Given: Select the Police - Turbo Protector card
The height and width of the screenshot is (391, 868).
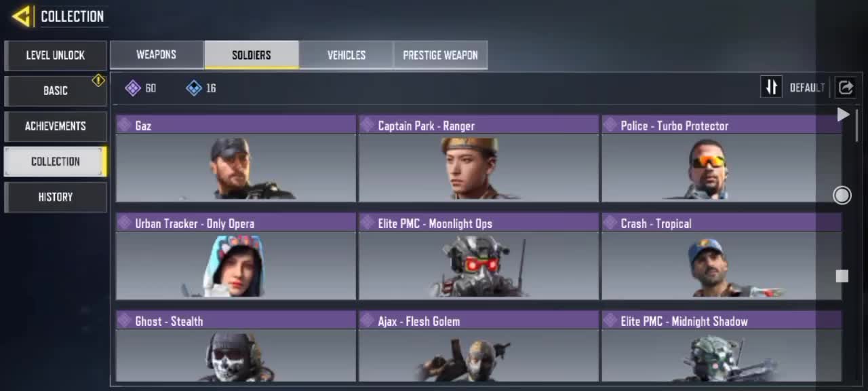Looking at the screenshot, I should (722, 159).
